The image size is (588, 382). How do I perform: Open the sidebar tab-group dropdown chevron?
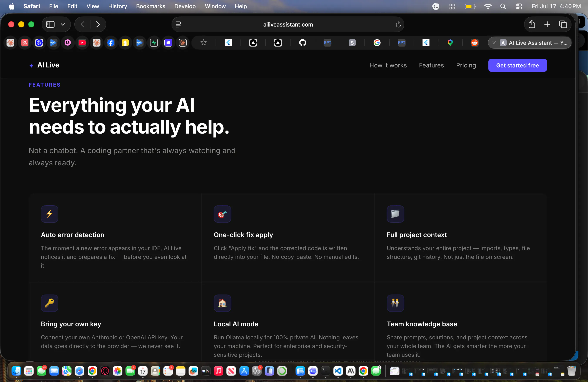pyautogui.click(x=63, y=24)
